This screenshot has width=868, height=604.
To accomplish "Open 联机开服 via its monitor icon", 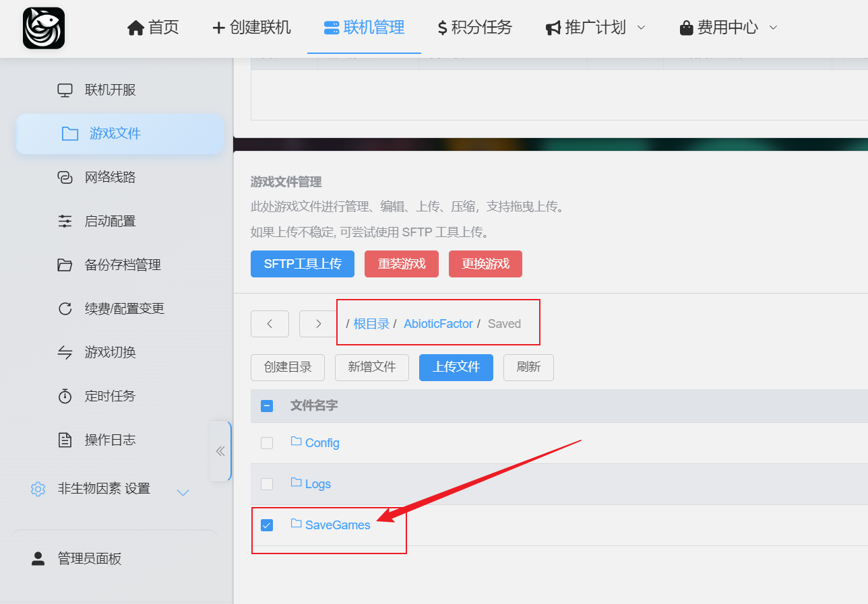I will click(x=65, y=90).
